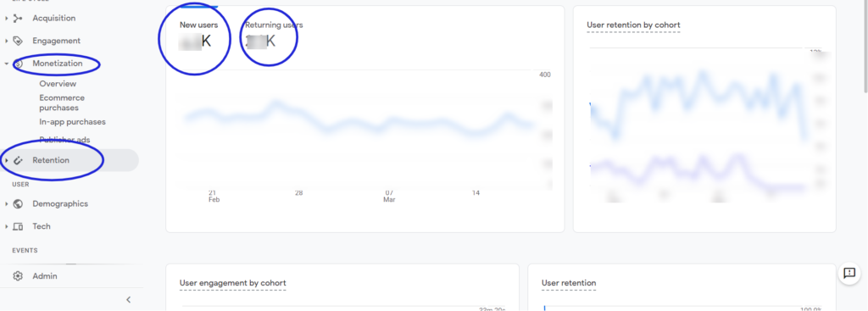Select Engagement menu label
This screenshot has height=311, width=868.
click(57, 41)
